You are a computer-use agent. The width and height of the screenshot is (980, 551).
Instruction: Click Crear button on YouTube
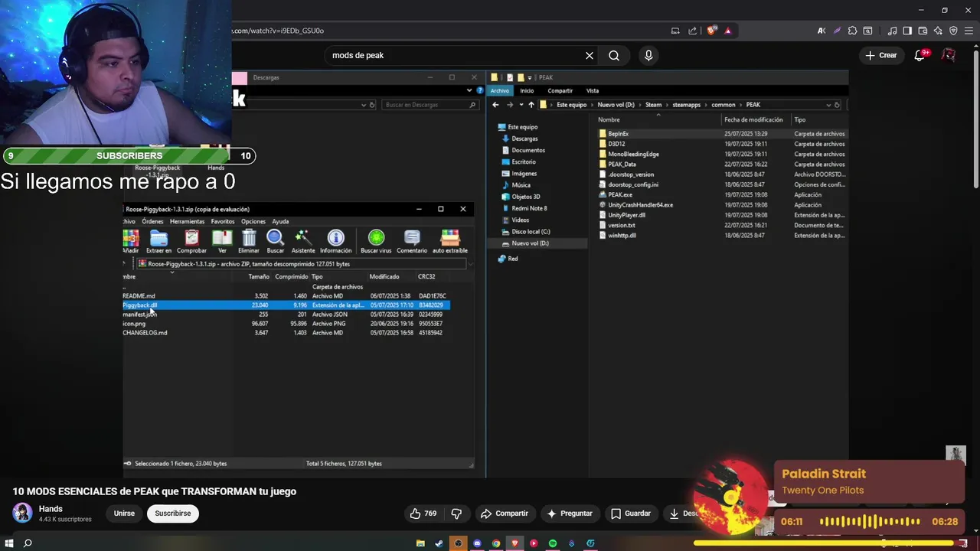(x=880, y=55)
